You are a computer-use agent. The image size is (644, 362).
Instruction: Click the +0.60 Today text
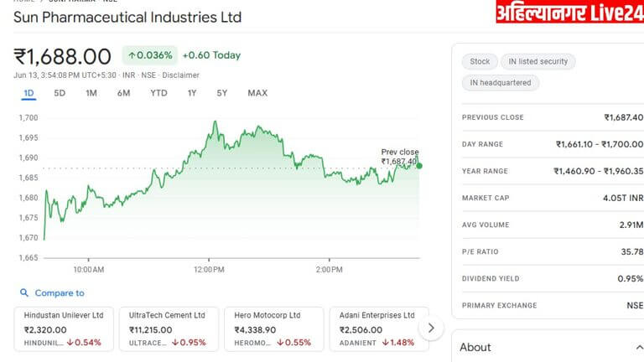(x=211, y=55)
